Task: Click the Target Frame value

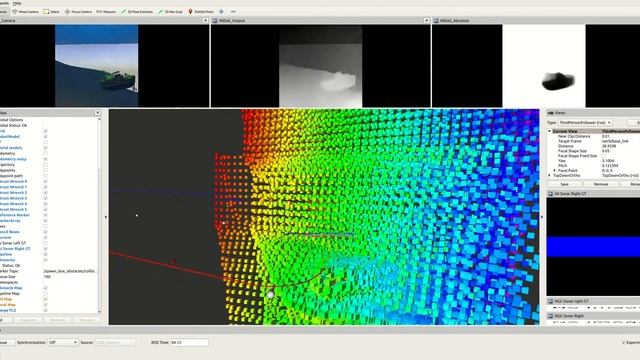Action: click(615, 141)
